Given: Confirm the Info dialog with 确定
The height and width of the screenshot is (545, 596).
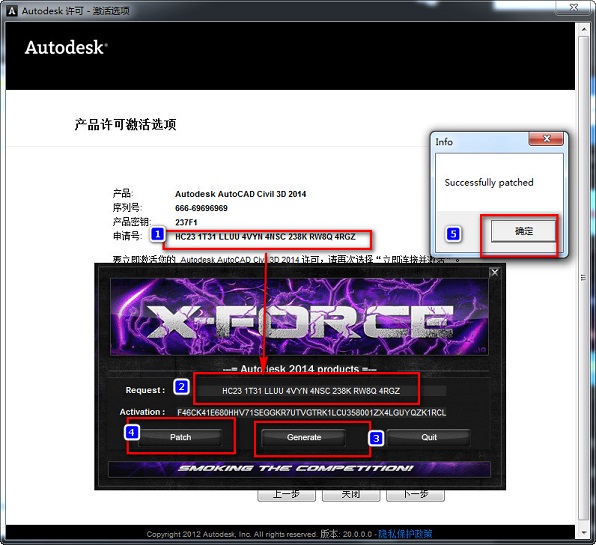Looking at the screenshot, I should [524, 231].
